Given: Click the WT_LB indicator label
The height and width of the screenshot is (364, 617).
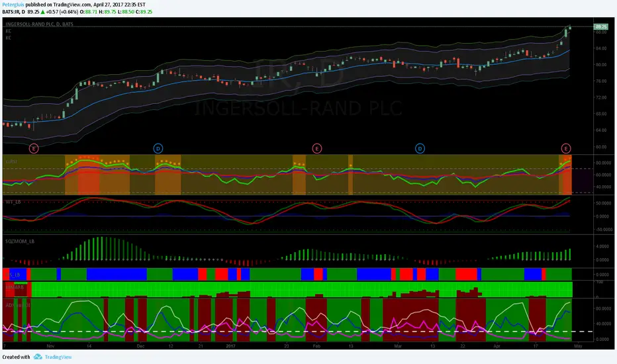Looking at the screenshot, I should pos(13,202).
